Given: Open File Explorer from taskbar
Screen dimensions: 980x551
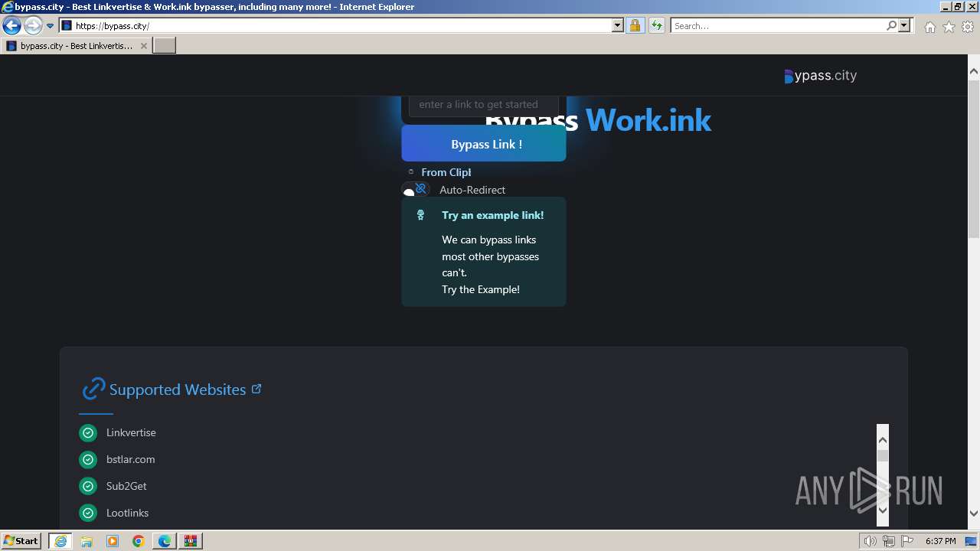Looking at the screenshot, I should click(x=87, y=541).
